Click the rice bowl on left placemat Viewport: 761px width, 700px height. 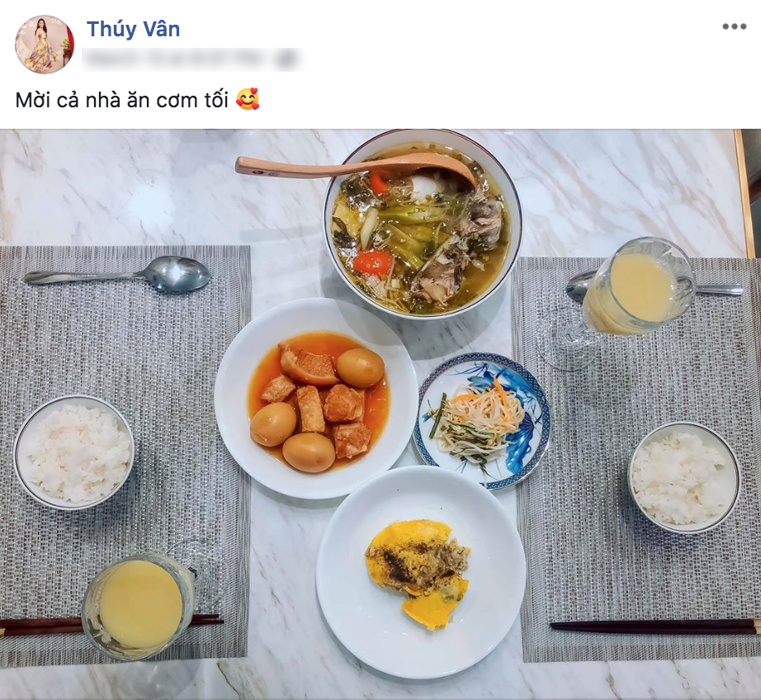click(x=73, y=452)
